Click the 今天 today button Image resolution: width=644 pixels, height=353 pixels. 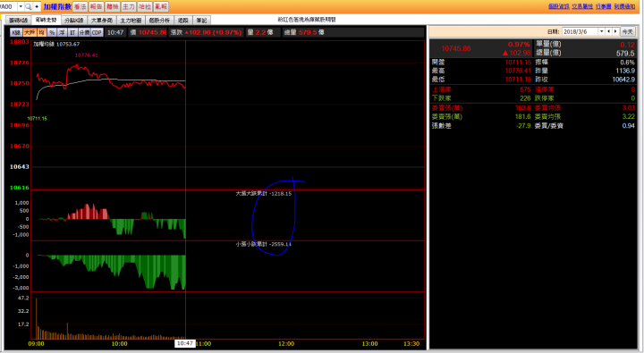(627, 31)
